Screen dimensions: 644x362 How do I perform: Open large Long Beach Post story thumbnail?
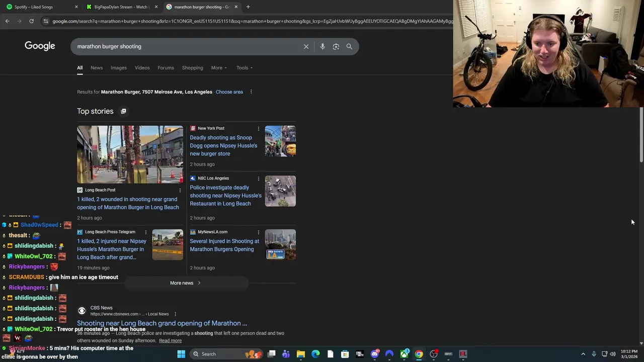130,154
